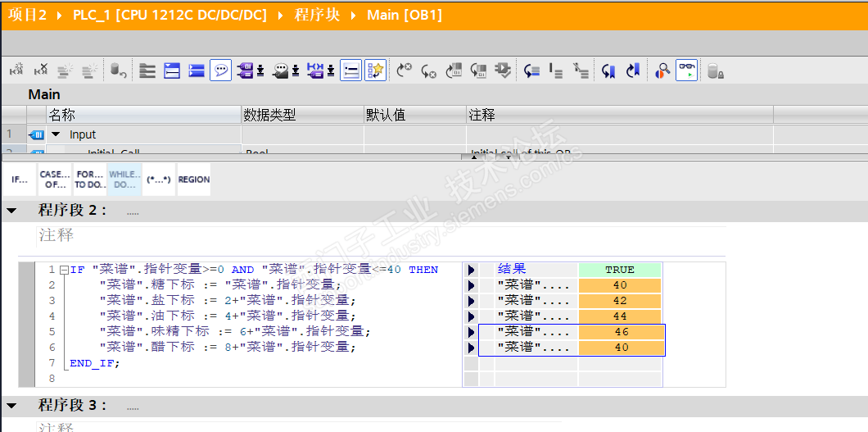868x432 pixels.
Task: Collapse the Input row in interface table
Action: (x=56, y=134)
